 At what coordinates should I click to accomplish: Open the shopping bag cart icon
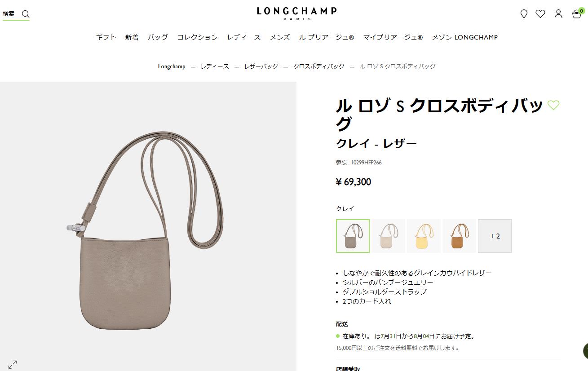pos(577,13)
